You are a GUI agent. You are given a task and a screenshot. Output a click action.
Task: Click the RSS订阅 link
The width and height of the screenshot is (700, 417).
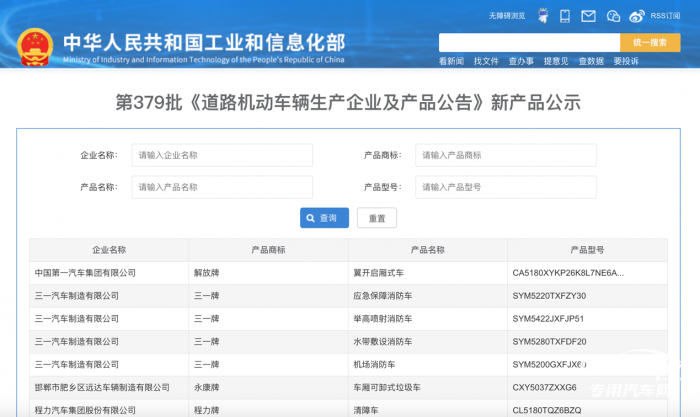pos(665,16)
